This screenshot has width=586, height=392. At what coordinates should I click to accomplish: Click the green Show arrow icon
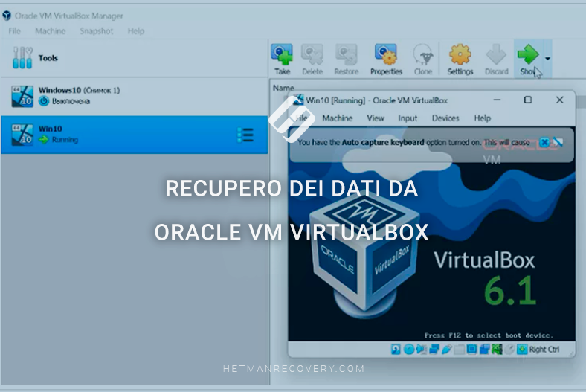point(528,54)
